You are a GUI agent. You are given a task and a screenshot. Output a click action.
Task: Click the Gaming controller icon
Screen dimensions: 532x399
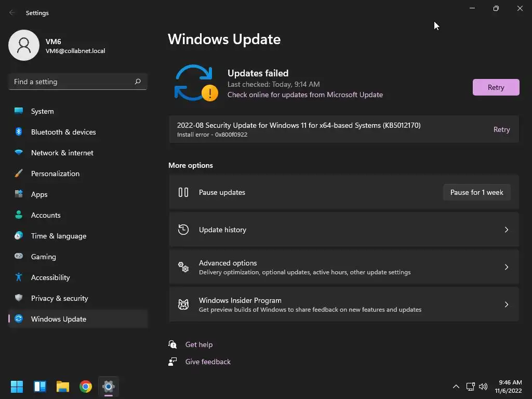pyautogui.click(x=19, y=256)
